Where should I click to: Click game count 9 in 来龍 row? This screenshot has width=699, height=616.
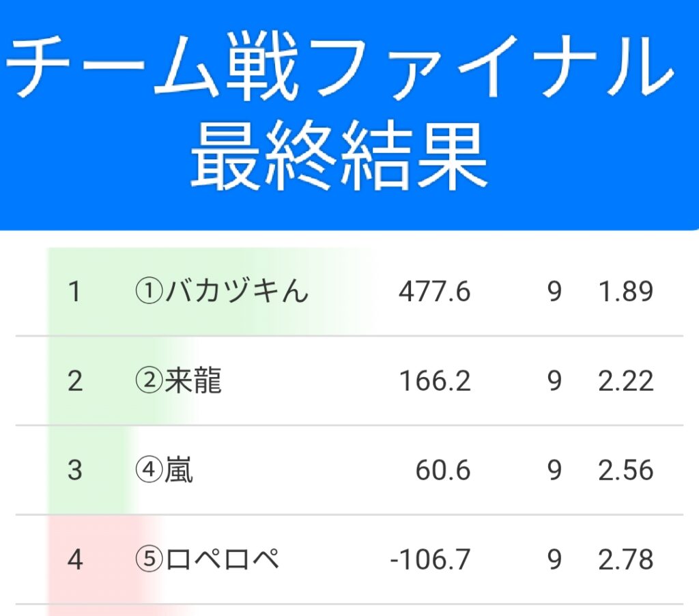coord(554,381)
